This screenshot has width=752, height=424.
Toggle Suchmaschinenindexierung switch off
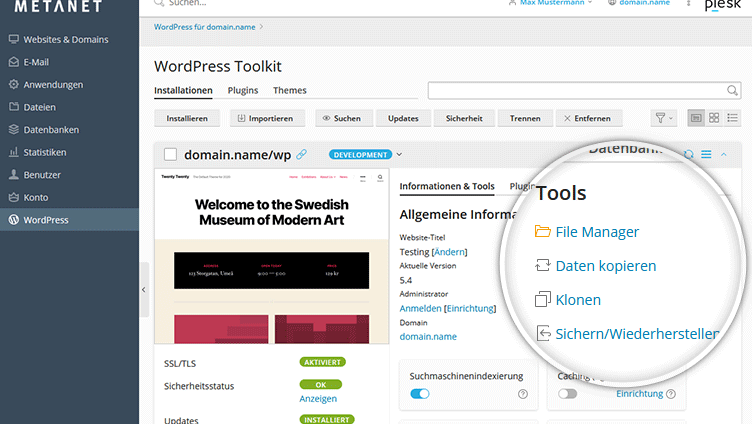coord(420,394)
